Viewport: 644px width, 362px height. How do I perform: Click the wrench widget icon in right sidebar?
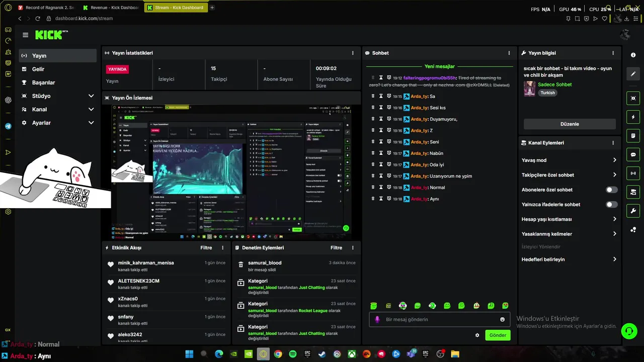633,211
